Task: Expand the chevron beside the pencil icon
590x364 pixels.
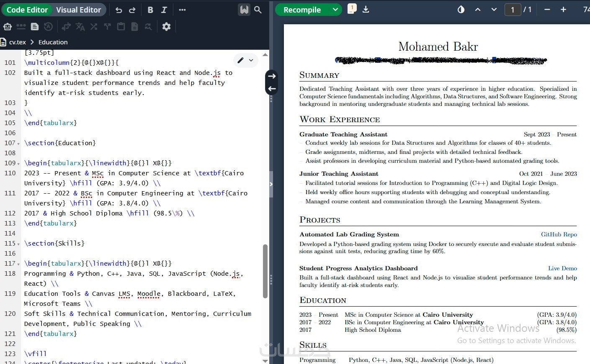Action: (251, 60)
